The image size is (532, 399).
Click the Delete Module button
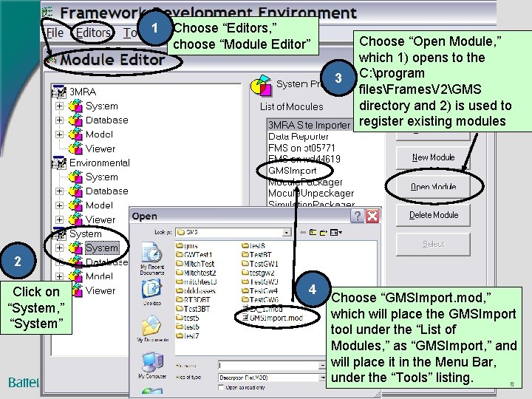pos(433,215)
